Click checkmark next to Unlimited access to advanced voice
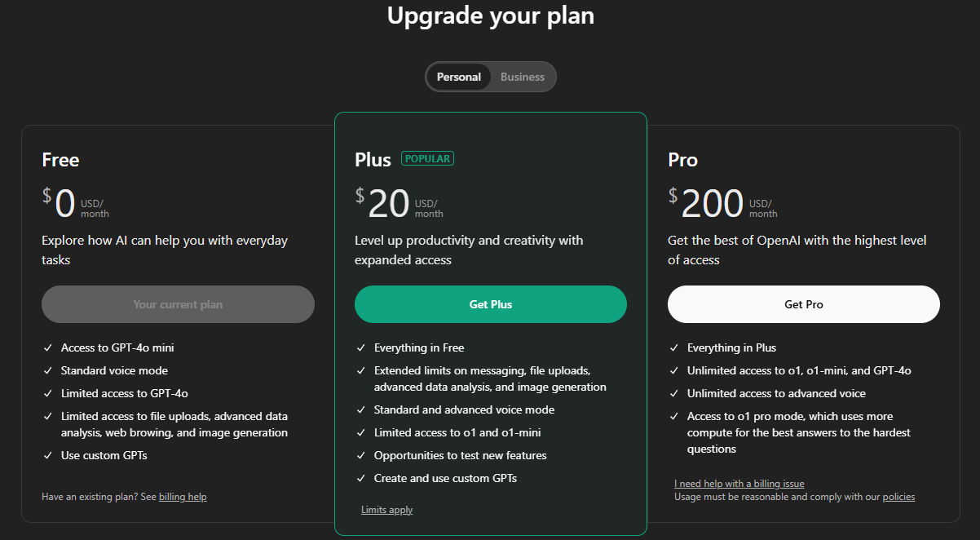The width and height of the screenshot is (980, 540). pyautogui.click(x=674, y=394)
